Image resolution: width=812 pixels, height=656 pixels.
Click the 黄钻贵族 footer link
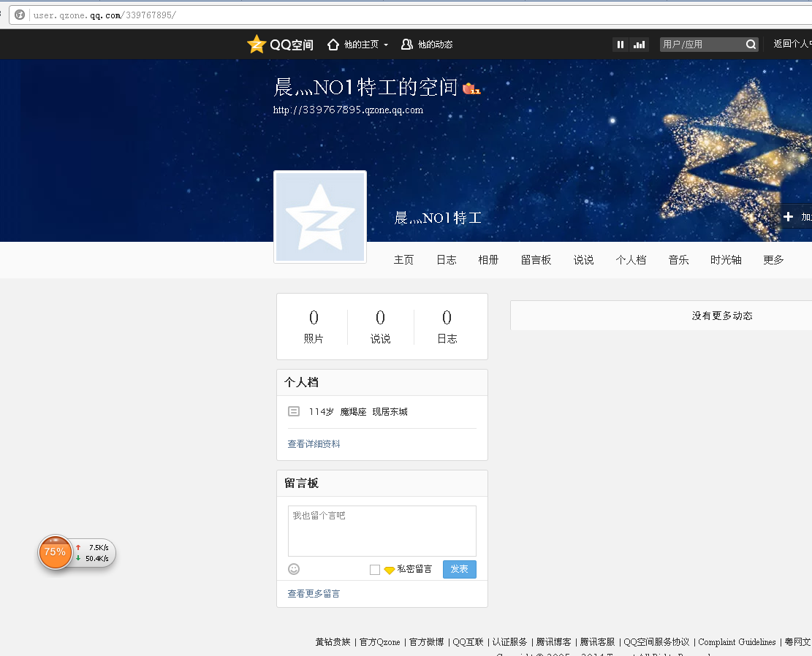[x=333, y=642]
